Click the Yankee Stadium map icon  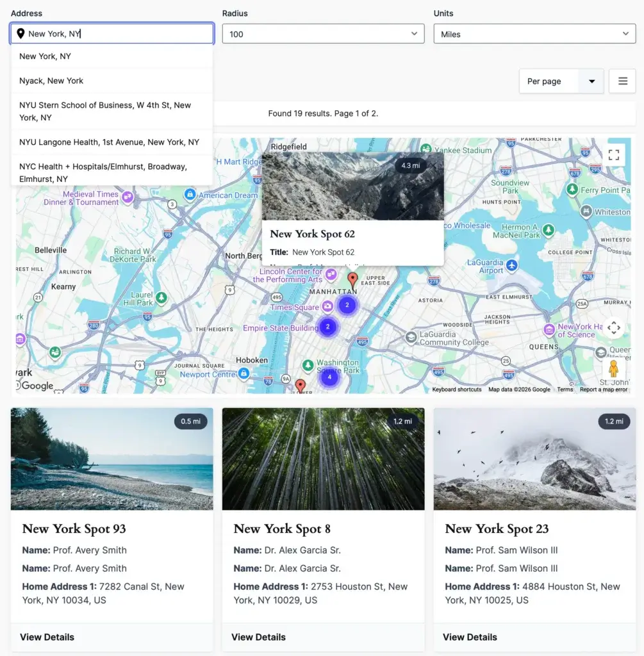pyautogui.click(x=426, y=149)
